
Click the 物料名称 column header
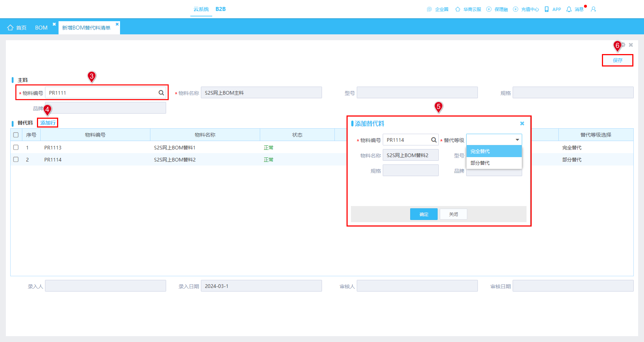(x=205, y=135)
